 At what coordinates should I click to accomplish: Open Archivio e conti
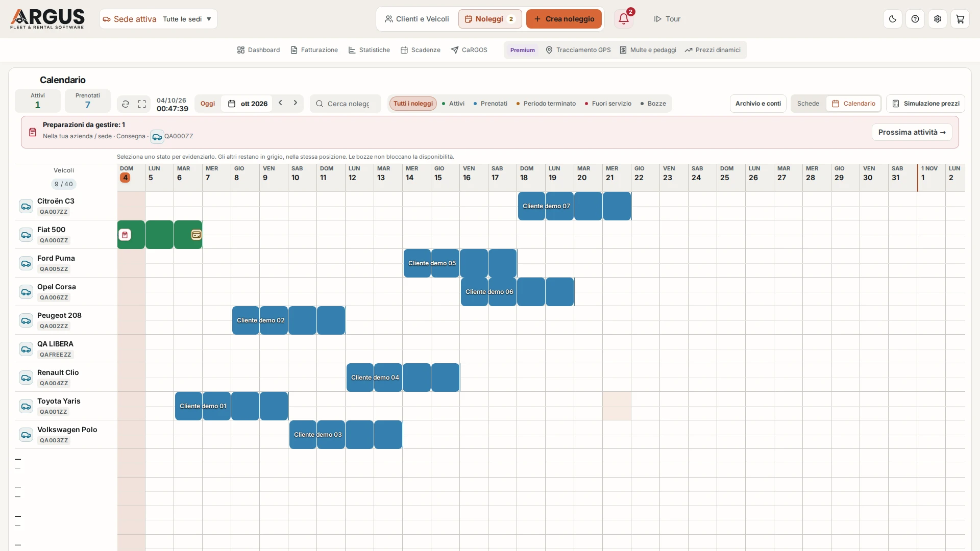pos(758,104)
